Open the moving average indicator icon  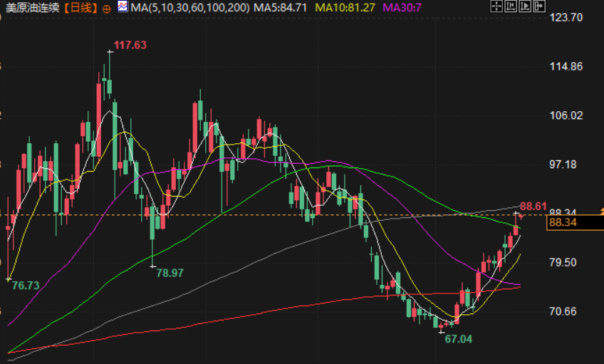(123, 6)
